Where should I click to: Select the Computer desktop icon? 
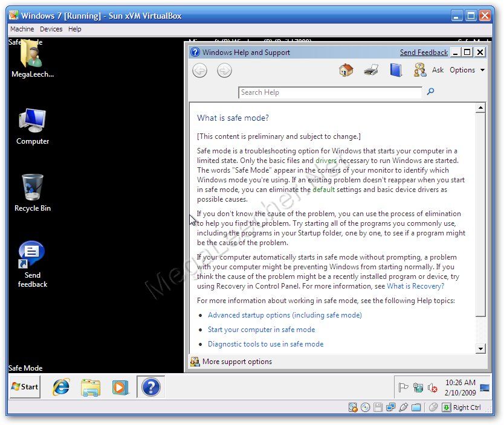pos(33,126)
